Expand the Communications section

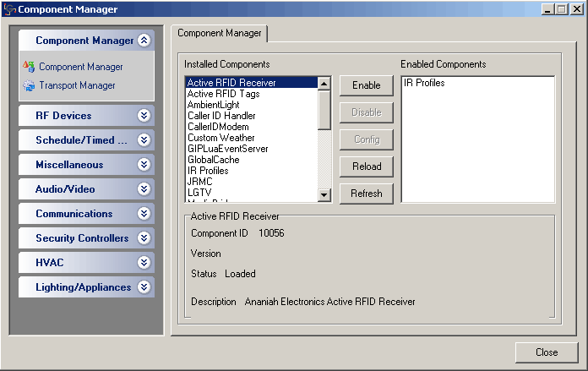(x=144, y=214)
